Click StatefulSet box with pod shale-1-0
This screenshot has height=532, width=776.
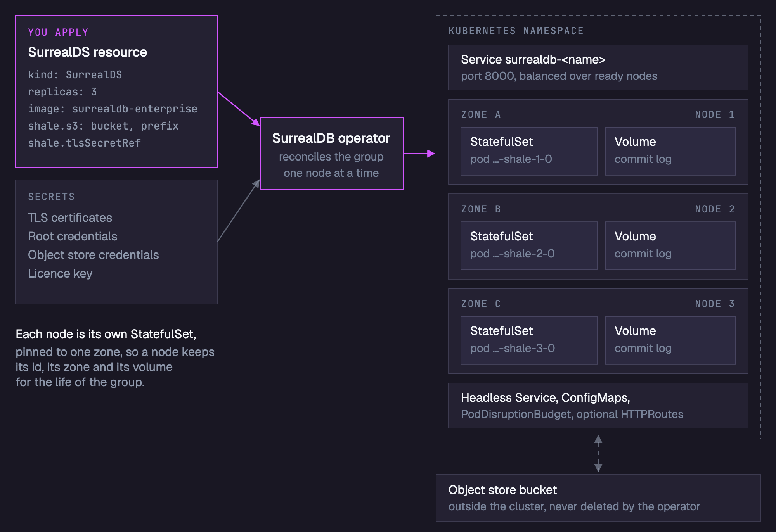tap(529, 151)
